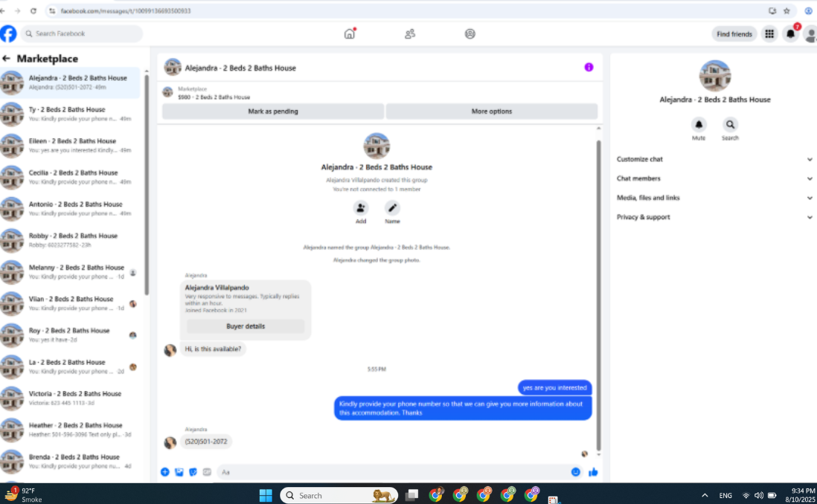Open the notifications bell icon
Image resolution: width=817 pixels, height=504 pixels.
click(790, 34)
